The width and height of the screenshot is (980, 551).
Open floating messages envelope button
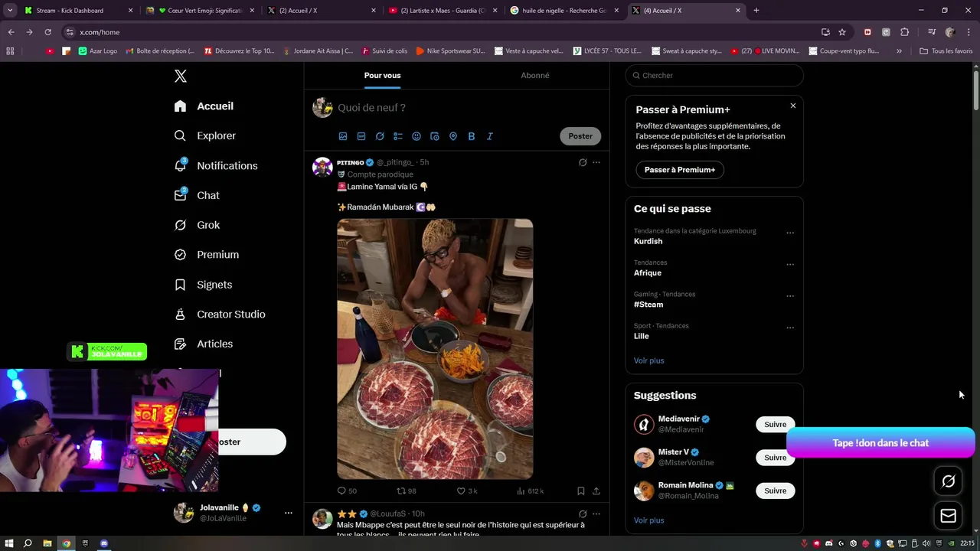[x=949, y=516]
